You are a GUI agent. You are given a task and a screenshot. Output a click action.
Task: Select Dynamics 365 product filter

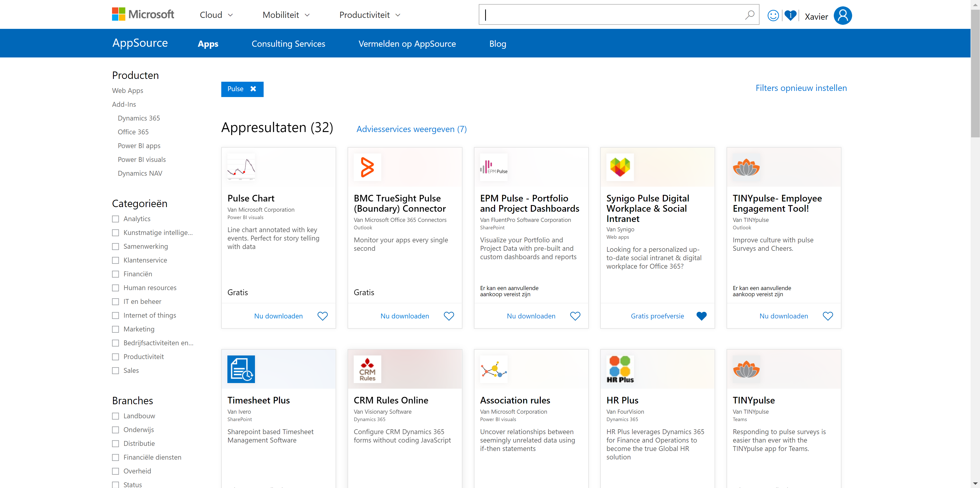(139, 118)
